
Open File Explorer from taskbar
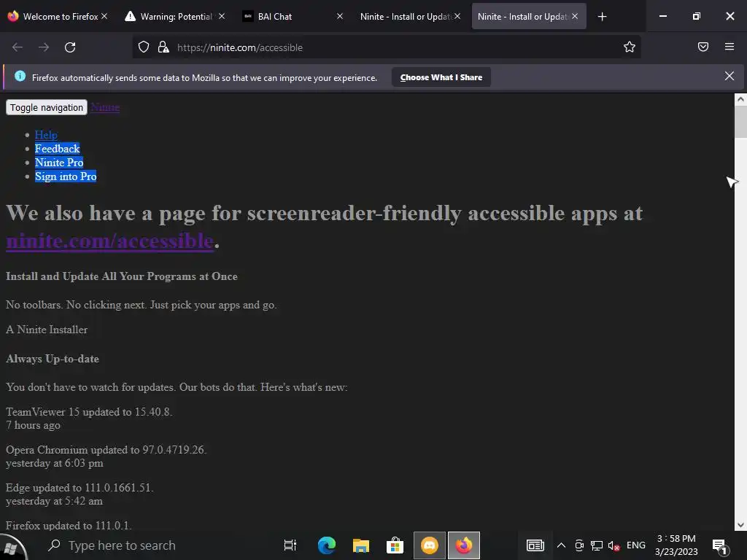(360, 545)
